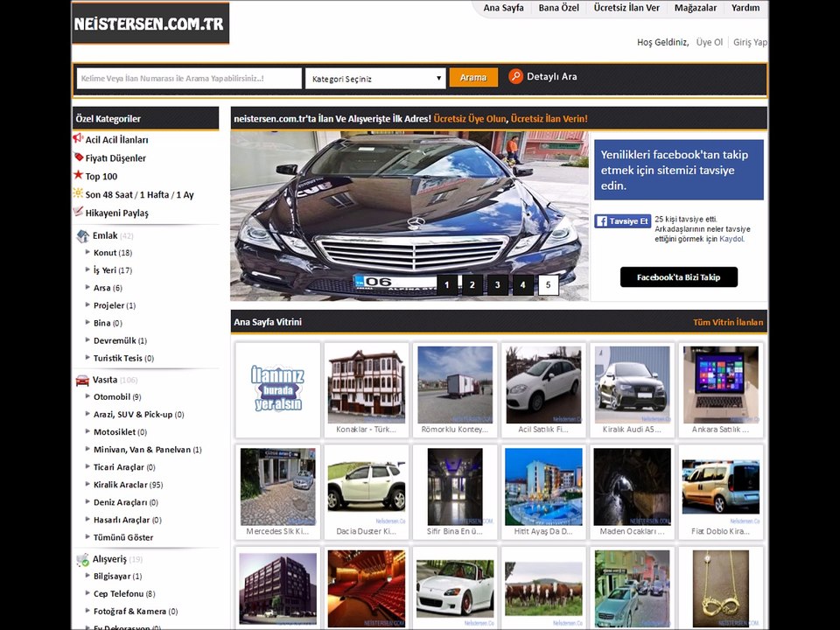Click Facebook'ta Bizi Takip button
Viewport: 840px width, 630px height.
[679, 277]
